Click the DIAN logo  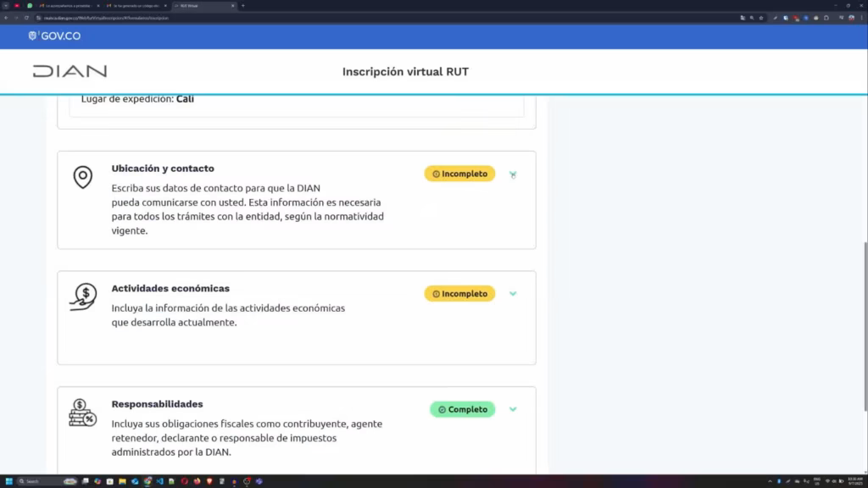pos(70,71)
